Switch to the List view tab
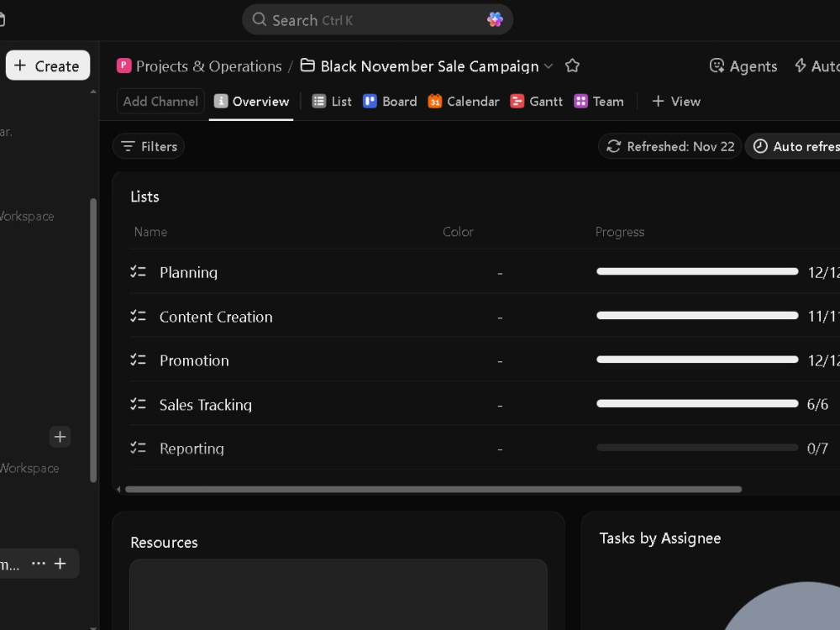Viewport: 840px width, 630px height. [x=332, y=102]
